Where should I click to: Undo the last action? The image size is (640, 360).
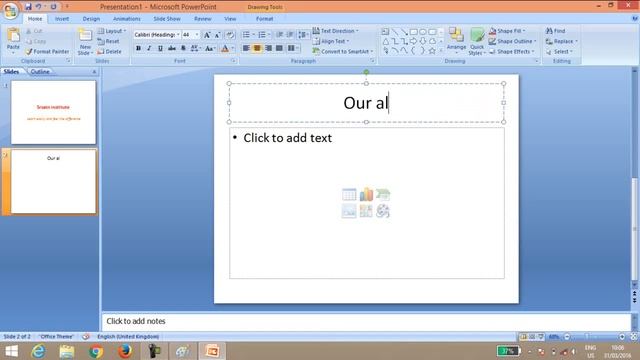point(39,7)
